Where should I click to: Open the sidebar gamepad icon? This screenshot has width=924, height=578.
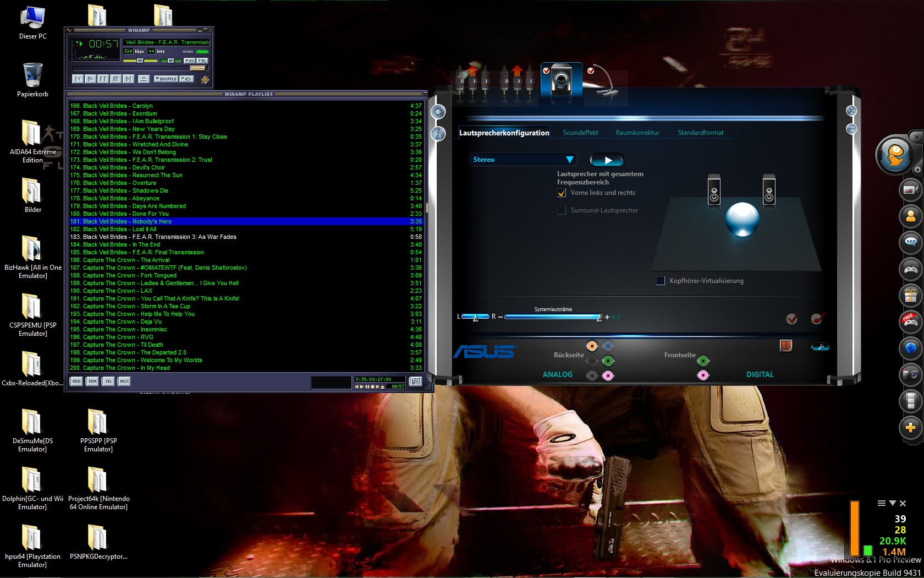[911, 269]
